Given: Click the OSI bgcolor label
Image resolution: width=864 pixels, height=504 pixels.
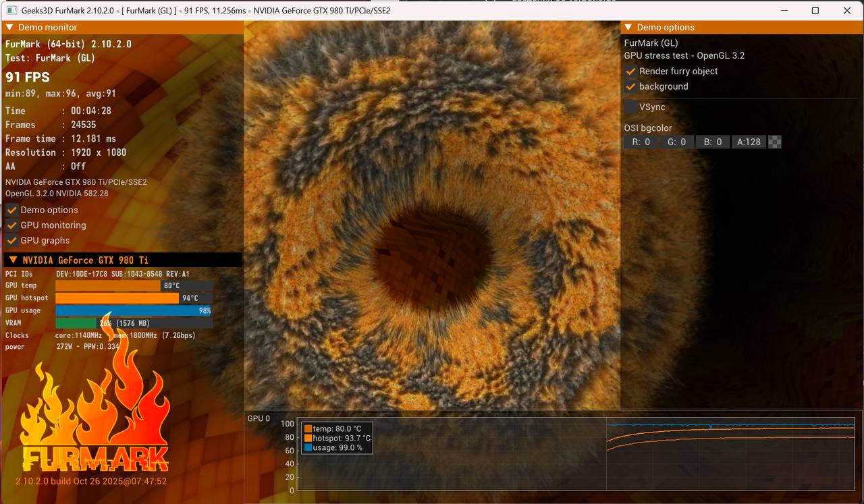Looking at the screenshot, I should pos(648,128).
